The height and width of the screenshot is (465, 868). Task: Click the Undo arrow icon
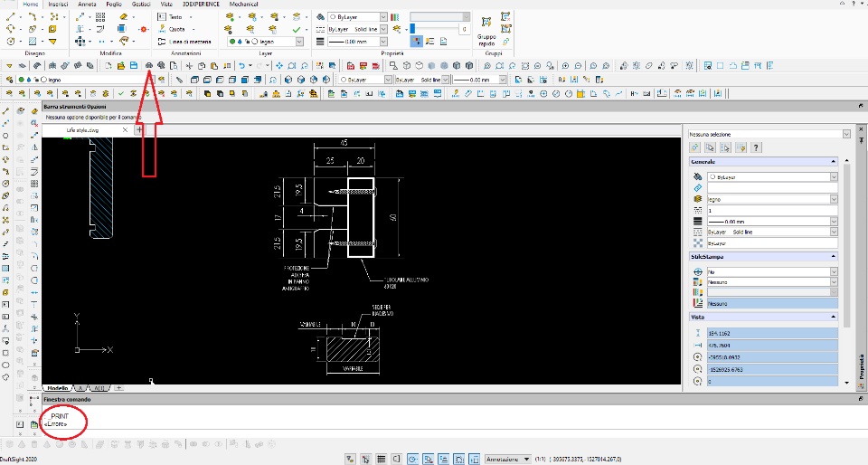point(241,66)
